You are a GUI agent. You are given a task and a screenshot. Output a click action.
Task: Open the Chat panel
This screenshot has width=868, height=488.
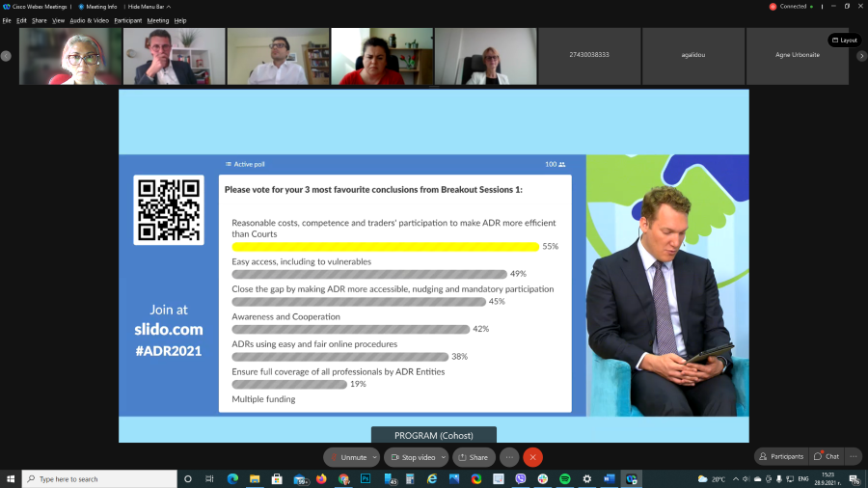click(x=827, y=456)
